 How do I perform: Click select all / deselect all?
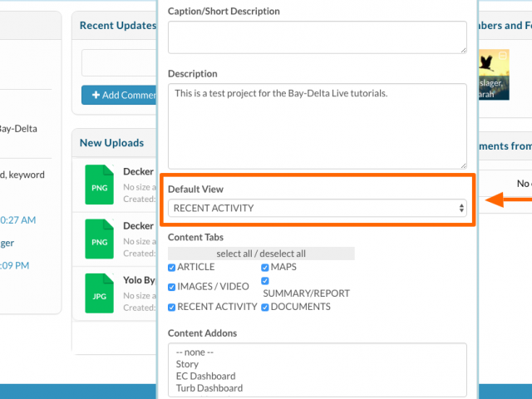[261, 254]
